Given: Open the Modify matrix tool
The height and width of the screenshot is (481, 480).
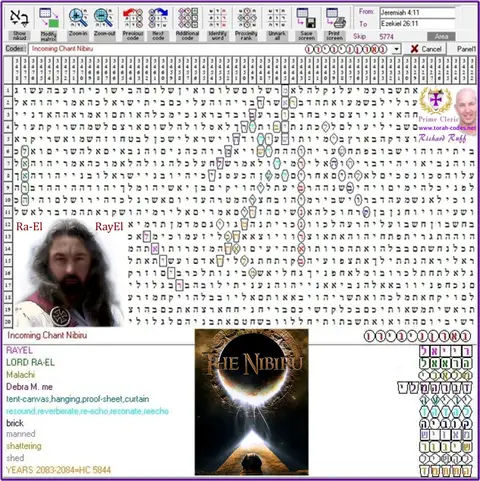Looking at the screenshot, I should pos(49,24).
